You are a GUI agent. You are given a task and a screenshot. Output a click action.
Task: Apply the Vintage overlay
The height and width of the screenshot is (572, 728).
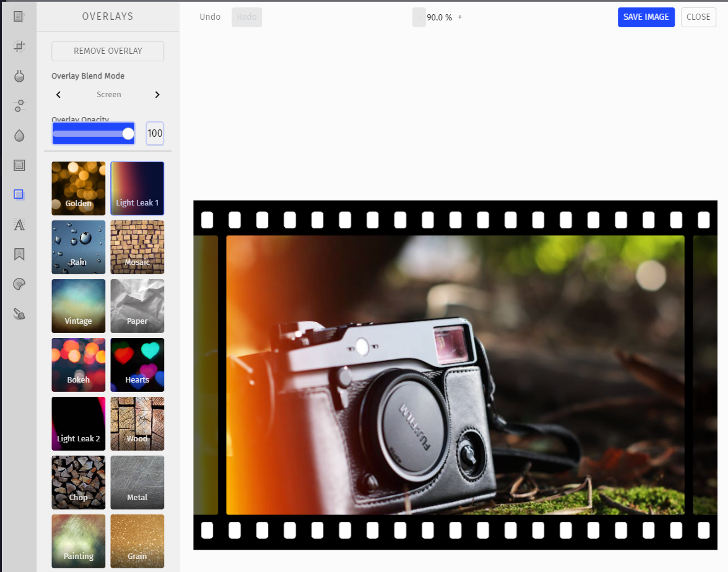79,306
